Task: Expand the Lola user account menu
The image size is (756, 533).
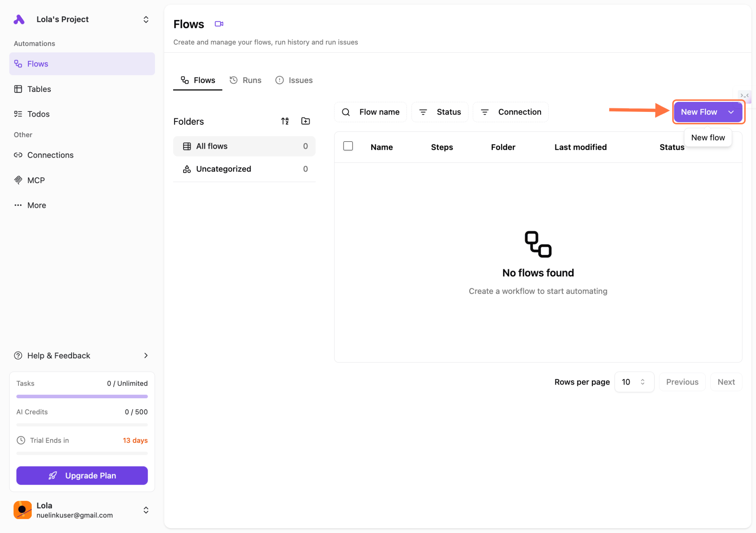Action: pos(146,510)
